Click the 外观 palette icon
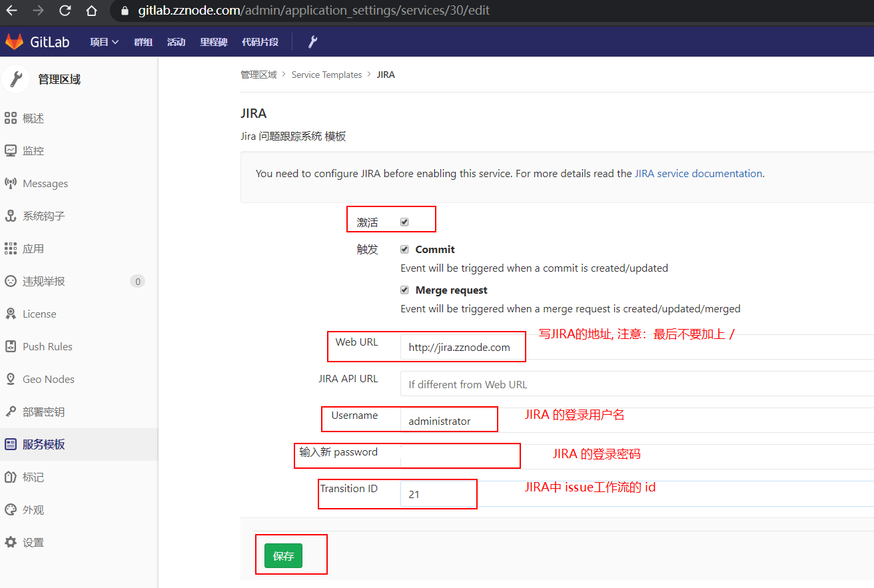The width and height of the screenshot is (874, 588). [11, 509]
